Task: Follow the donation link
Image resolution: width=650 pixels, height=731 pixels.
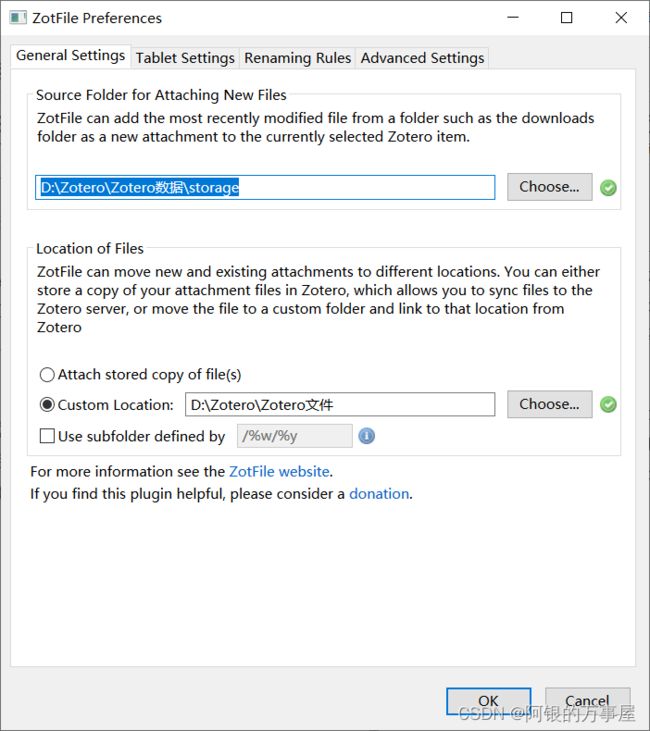Action: click(379, 494)
